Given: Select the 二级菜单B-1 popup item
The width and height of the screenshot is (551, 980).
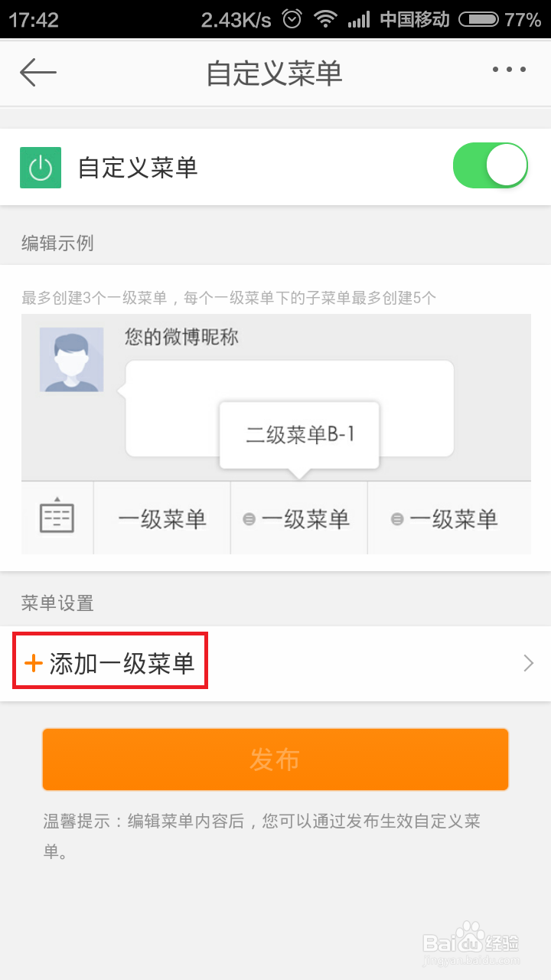Looking at the screenshot, I should tap(300, 435).
